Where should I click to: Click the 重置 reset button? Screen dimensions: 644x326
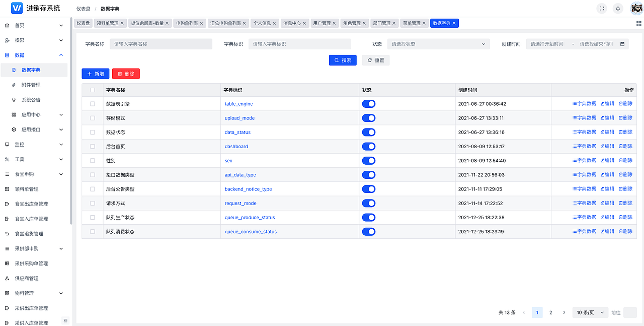(376, 60)
